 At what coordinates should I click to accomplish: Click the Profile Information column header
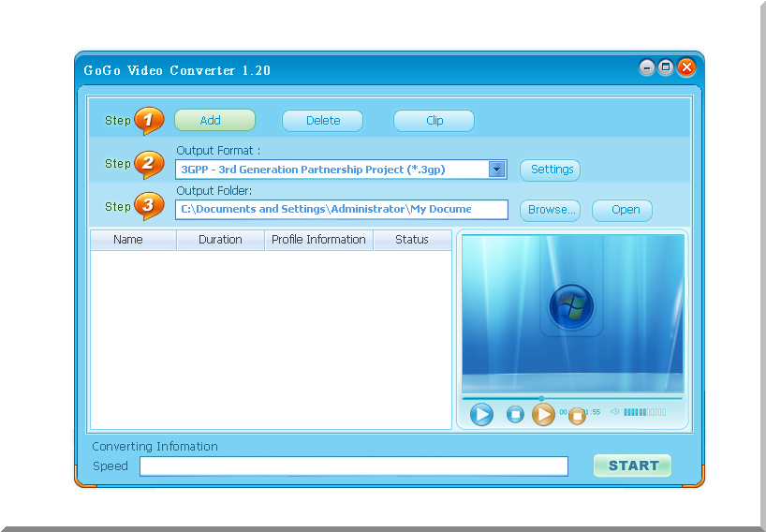(x=319, y=240)
